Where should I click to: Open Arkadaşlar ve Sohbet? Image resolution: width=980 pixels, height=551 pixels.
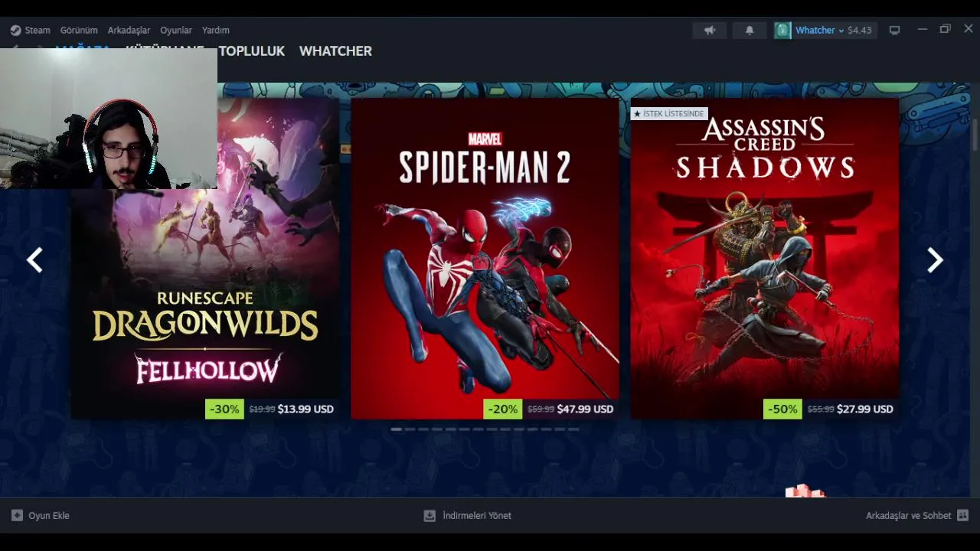[x=908, y=516]
